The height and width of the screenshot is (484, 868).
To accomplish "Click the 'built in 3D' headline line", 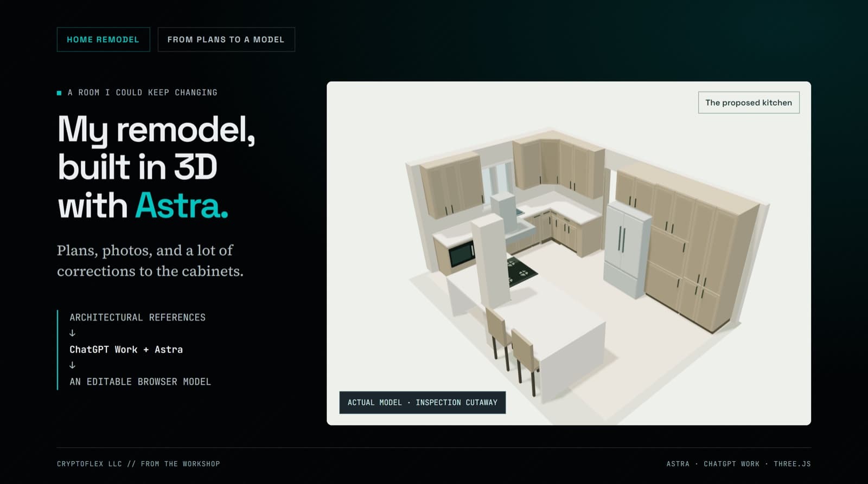I will pos(138,167).
